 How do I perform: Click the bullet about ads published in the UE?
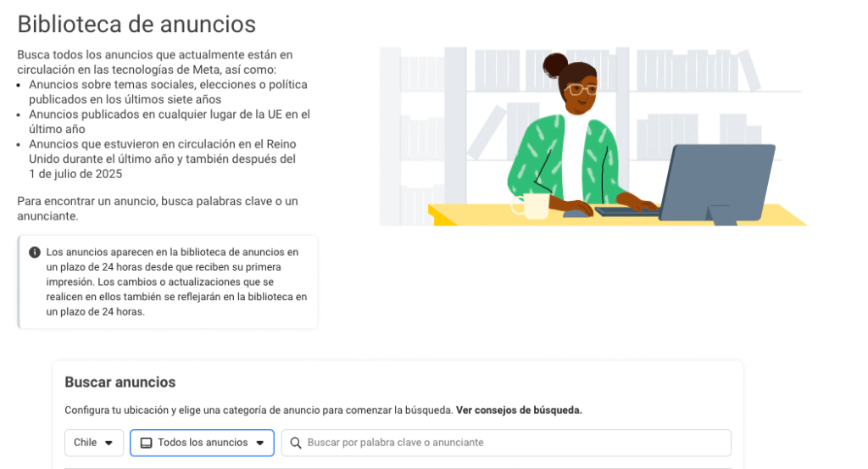[x=170, y=121]
